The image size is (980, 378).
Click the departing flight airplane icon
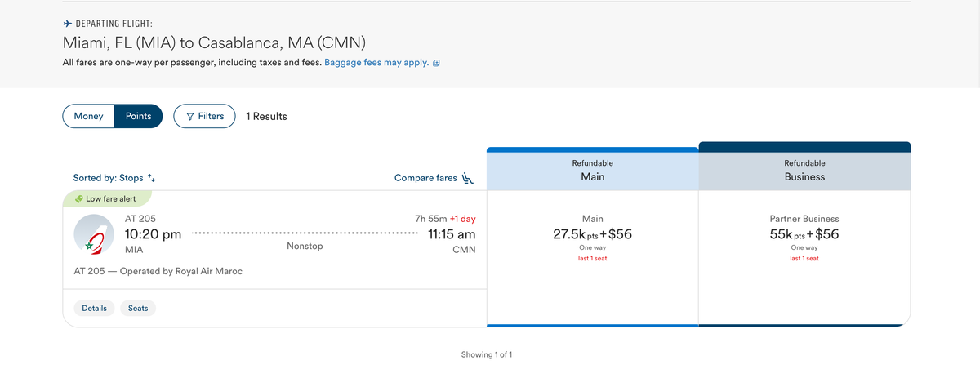point(68,24)
